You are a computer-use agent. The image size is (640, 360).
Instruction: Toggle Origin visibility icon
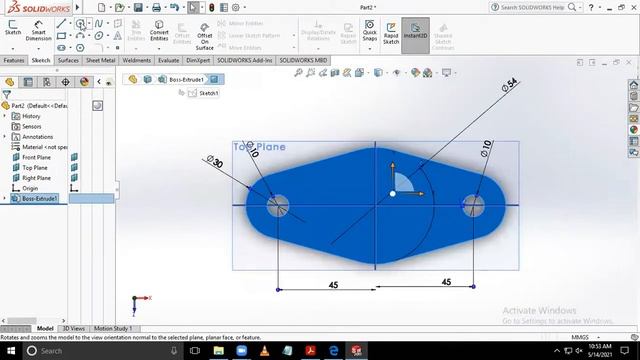pyautogui.click(x=74, y=188)
